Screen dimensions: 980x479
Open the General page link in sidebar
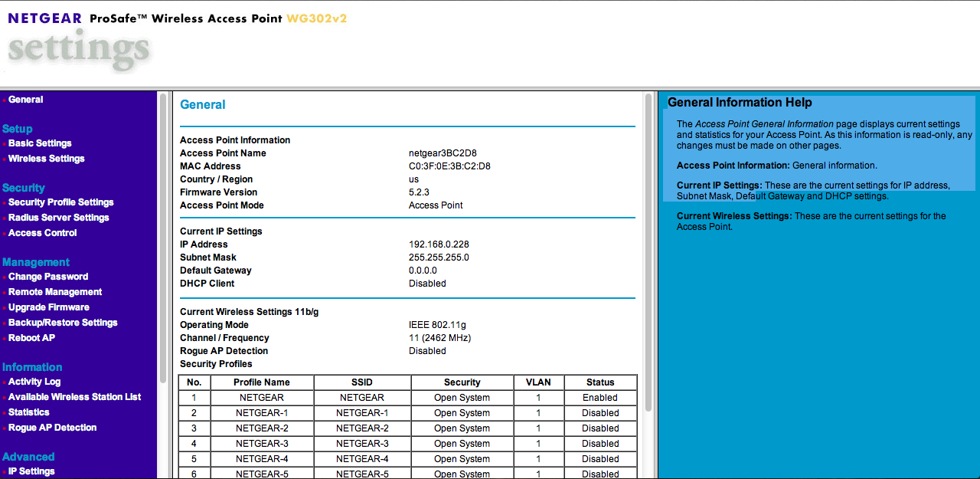25,100
